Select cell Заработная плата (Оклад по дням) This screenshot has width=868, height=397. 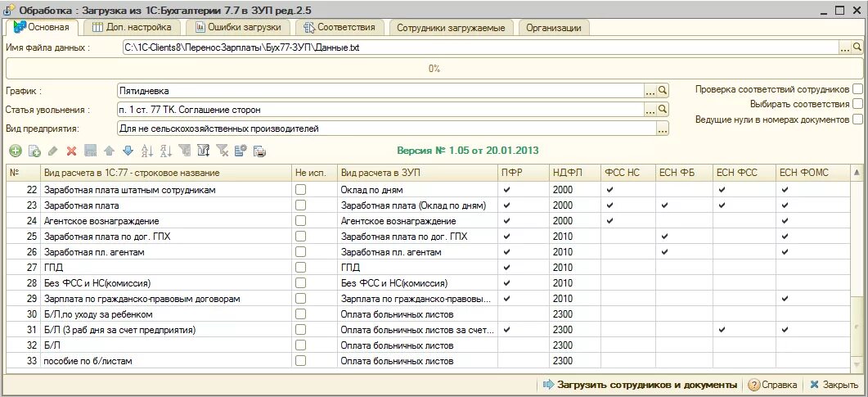417,205
